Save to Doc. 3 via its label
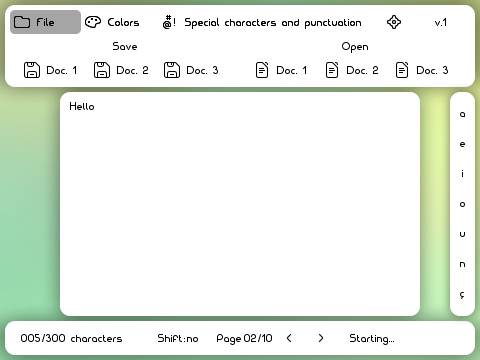This screenshot has height=360, width=480. (x=202, y=70)
